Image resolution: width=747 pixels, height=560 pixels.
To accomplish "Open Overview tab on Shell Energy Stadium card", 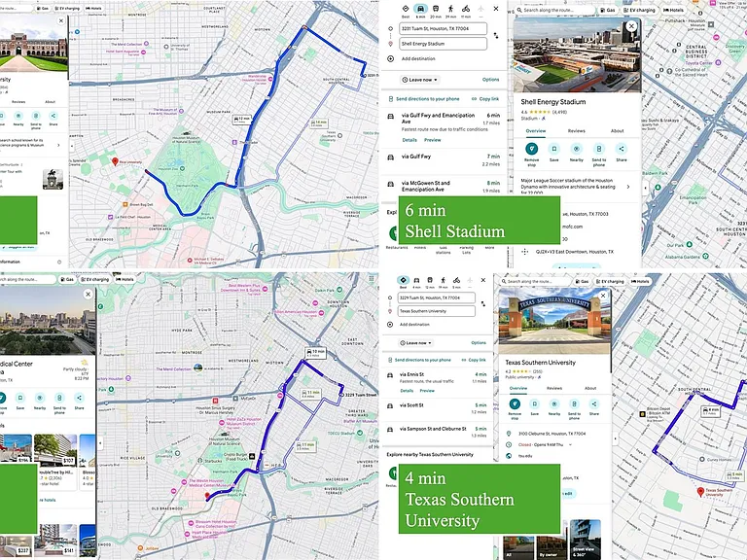I will pos(536,130).
